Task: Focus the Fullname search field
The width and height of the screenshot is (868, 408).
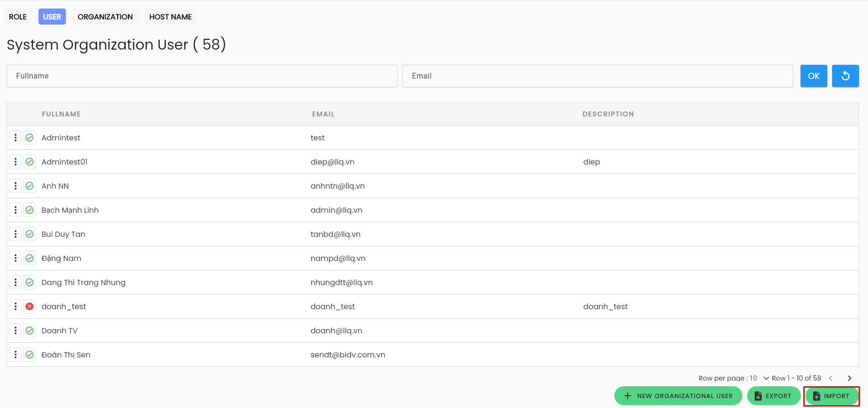Action: 202,76
